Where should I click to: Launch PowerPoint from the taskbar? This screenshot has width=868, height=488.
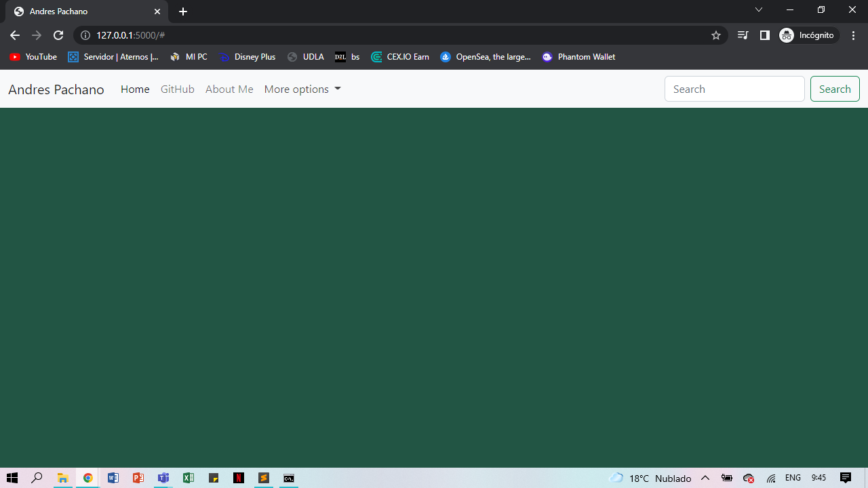coord(138,478)
